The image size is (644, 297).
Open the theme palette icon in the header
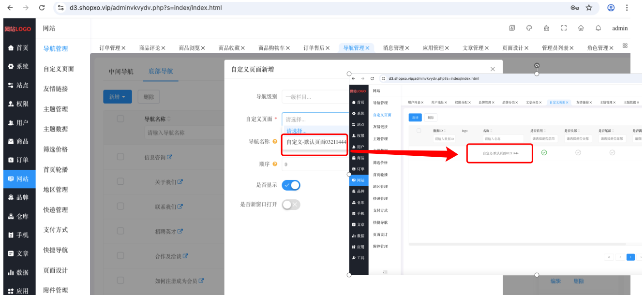pyautogui.click(x=529, y=28)
